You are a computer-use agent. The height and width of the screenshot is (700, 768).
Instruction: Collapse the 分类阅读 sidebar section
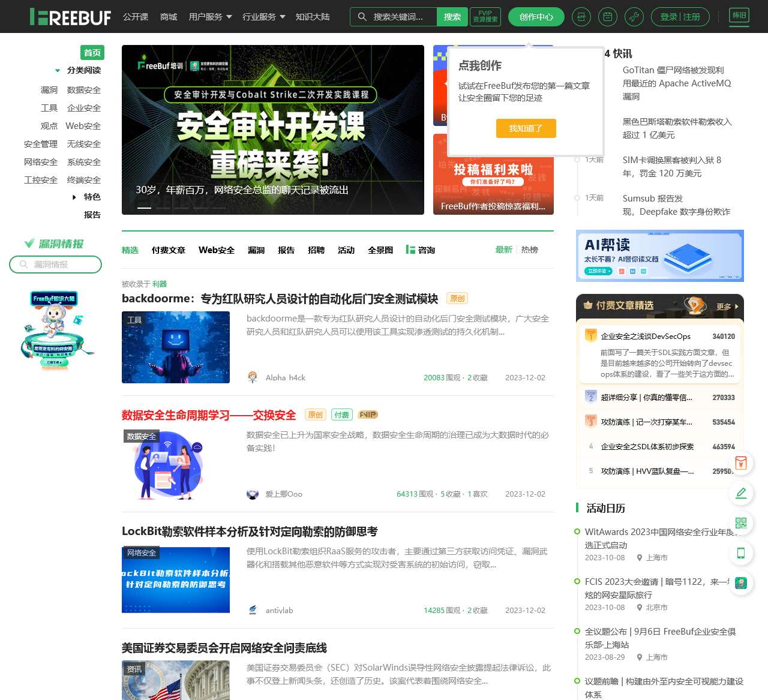point(57,71)
